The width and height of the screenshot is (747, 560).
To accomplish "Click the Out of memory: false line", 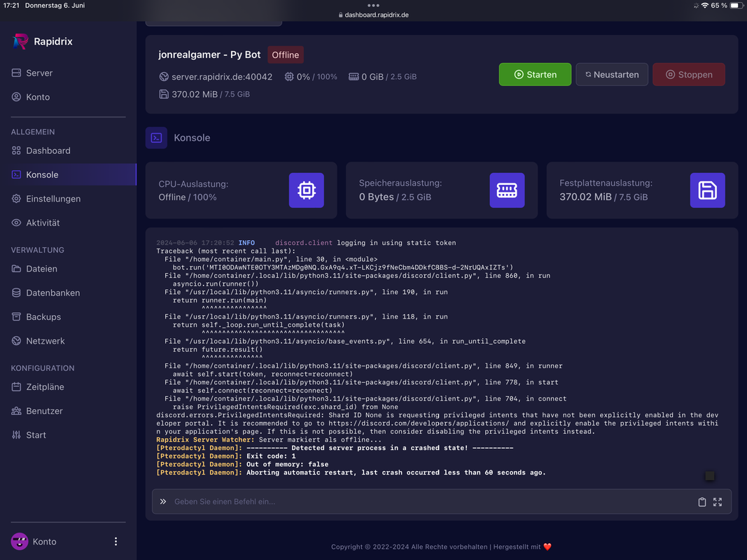I will 242,464.
